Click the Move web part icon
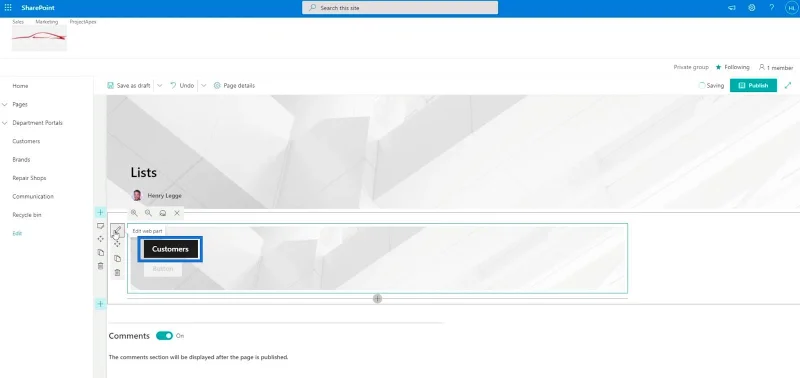 tap(117, 244)
